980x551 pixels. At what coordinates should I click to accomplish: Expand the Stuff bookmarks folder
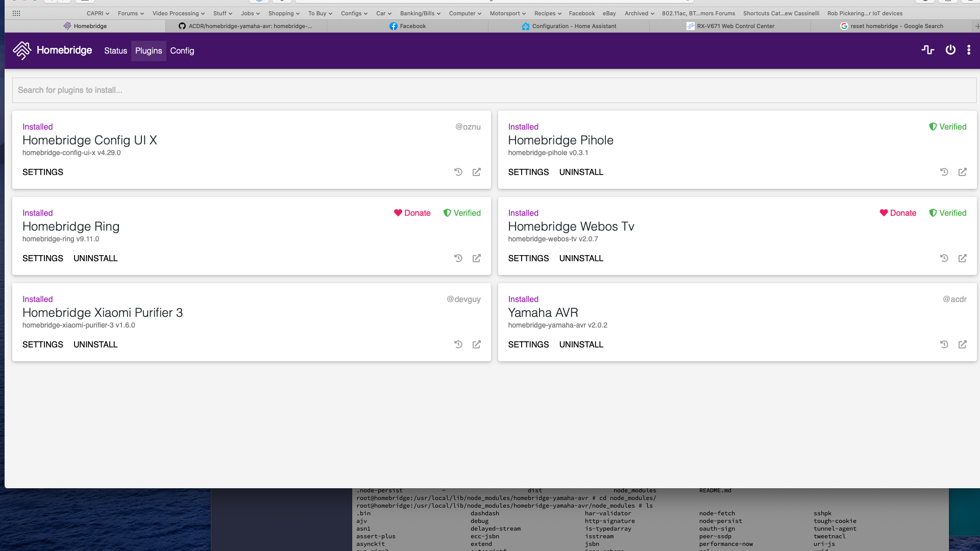coord(223,13)
